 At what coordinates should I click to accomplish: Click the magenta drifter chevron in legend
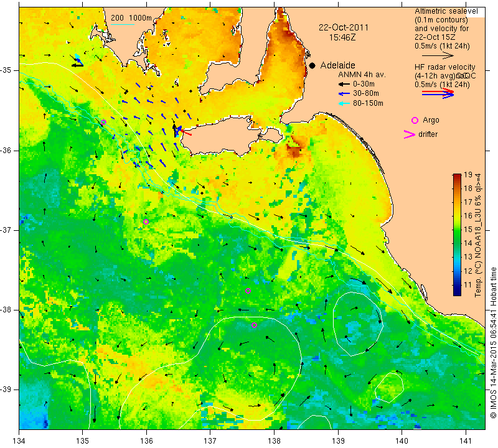point(409,134)
